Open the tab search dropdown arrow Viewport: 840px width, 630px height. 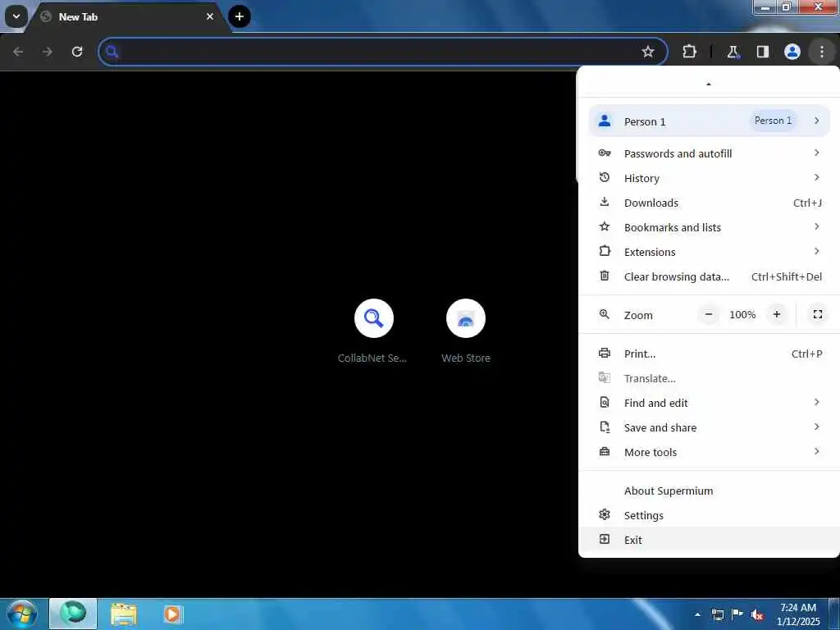pos(16,16)
